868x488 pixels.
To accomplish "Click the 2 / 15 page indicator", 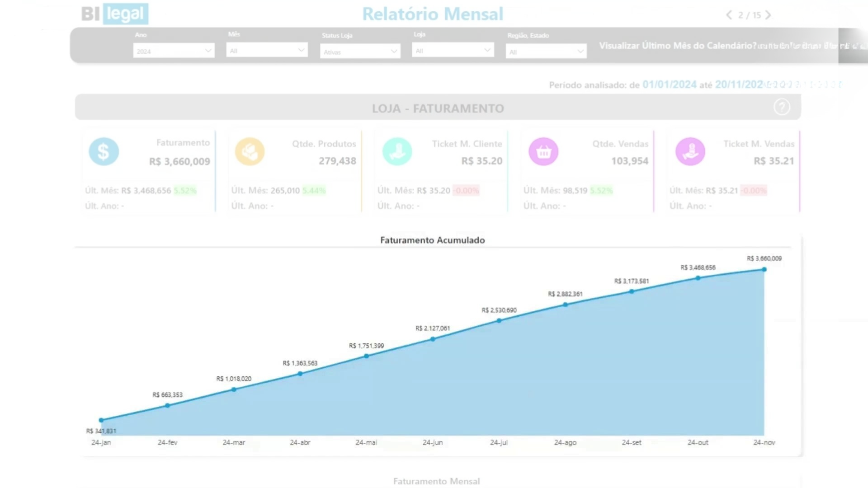I will click(749, 15).
